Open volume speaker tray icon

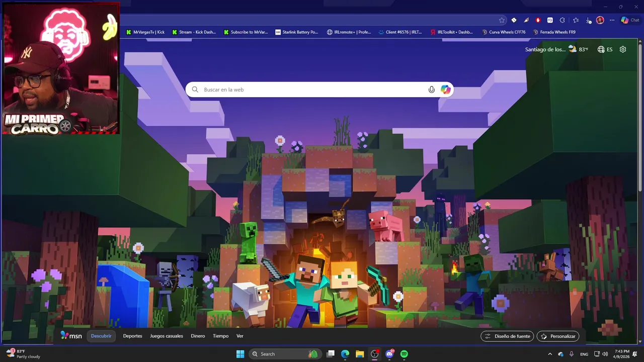[x=605, y=354]
